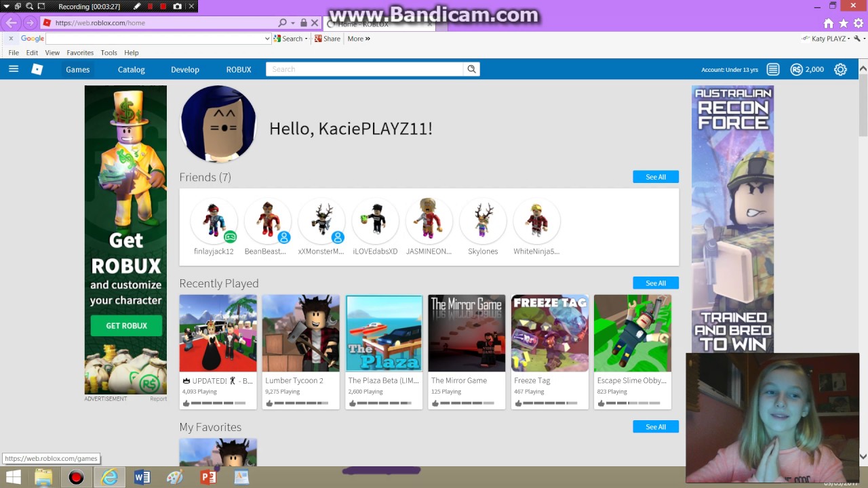The width and height of the screenshot is (868, 488).
Task: Expand the Bandicam bar dropdown arrow
Action: pos(7,6)
